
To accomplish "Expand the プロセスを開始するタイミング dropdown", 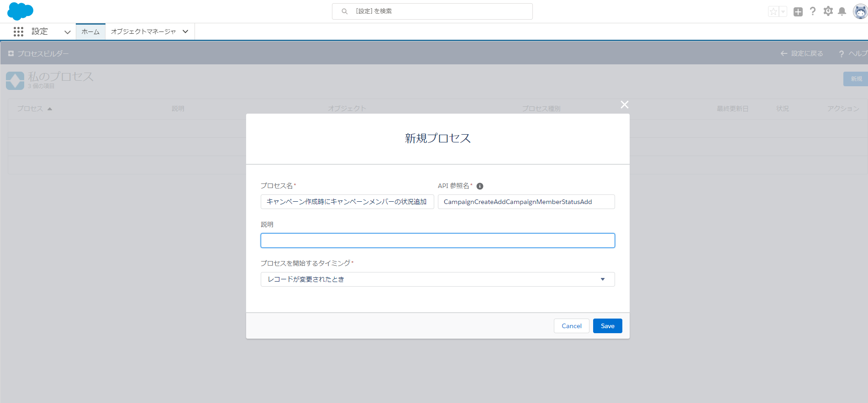I will pyautogui.click(x=437, y=279).
